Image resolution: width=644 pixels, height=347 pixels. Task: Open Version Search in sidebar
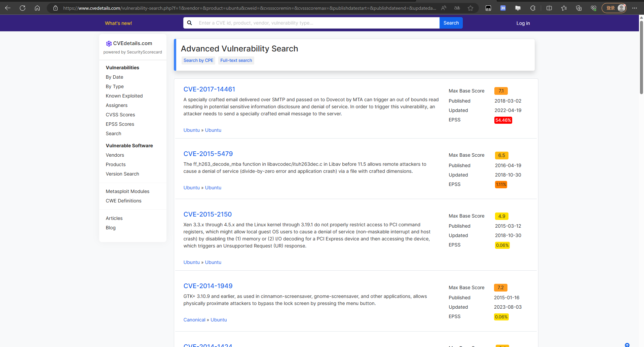point(122,174)
